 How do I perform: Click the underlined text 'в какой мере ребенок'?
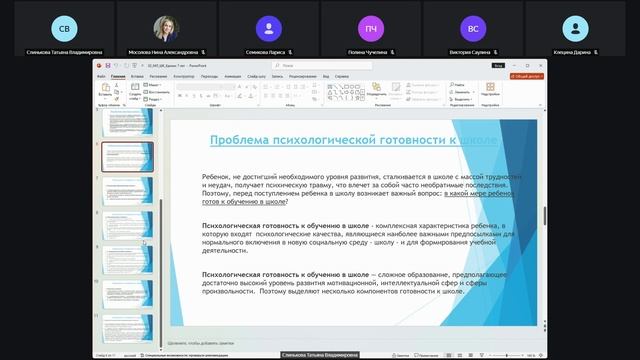(x=479, y=193)
